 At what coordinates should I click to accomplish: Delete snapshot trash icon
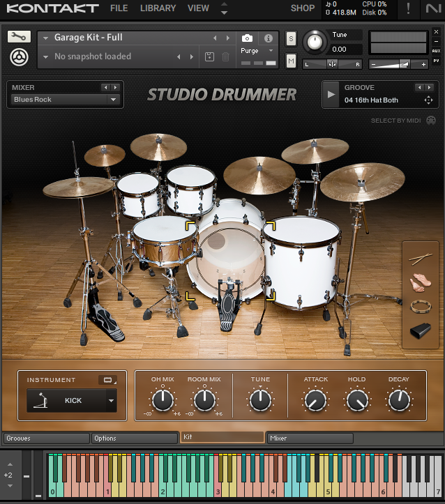tap(226, 57)
